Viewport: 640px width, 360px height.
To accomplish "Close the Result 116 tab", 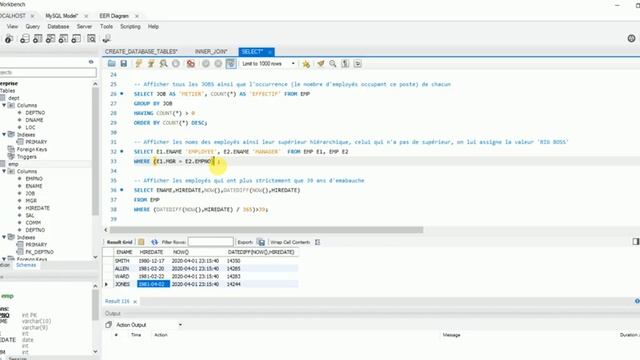I will (135, 302).
